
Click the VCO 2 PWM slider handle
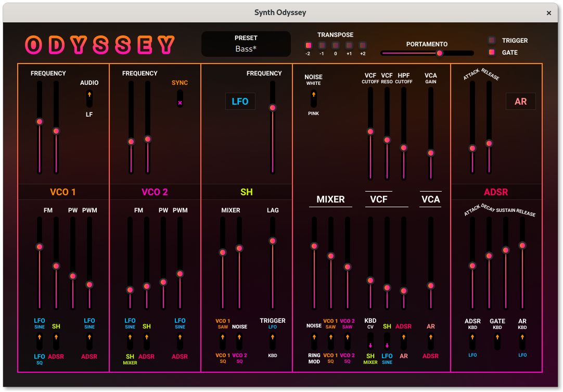(x=180, y=274)
